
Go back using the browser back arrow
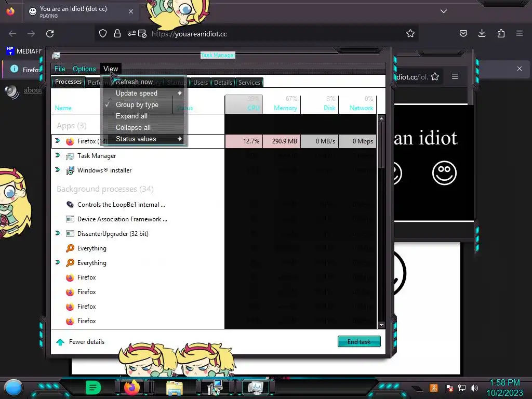(12, 34)
